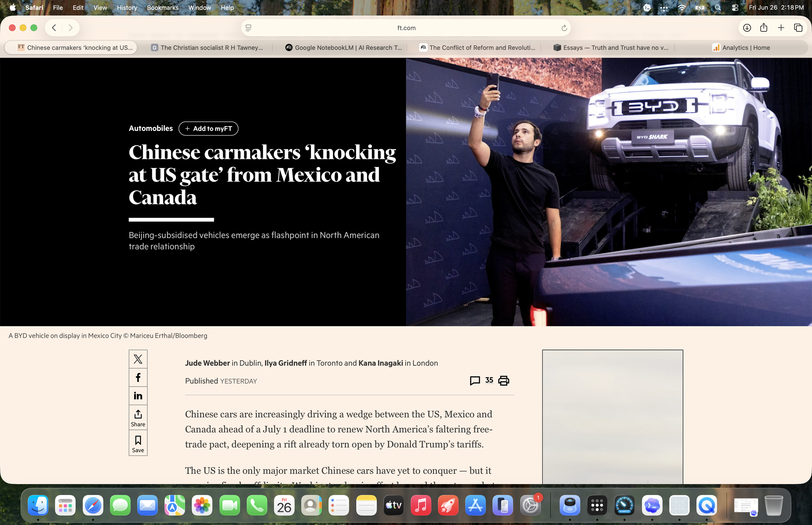Open Photos from the Dock
Screen dimensions: 812x525
click(202, 505)
